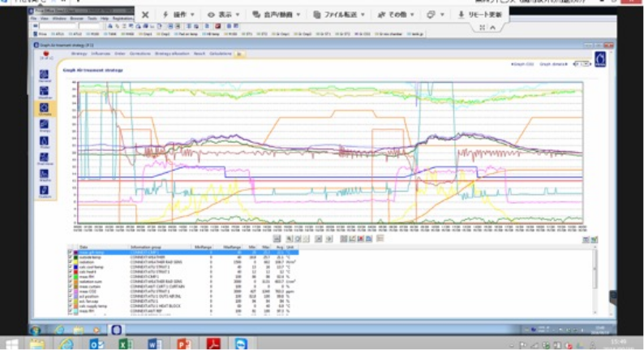Viewport: 644px width, 350px height.
Task: Open the 表示 dropdown in remote toolbar
Action: coord(223,15)
